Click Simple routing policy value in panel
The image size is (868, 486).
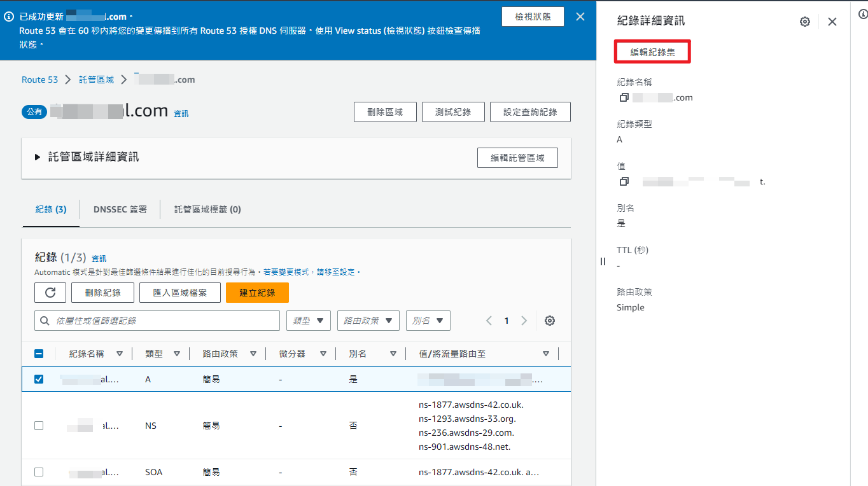(631, 307)
